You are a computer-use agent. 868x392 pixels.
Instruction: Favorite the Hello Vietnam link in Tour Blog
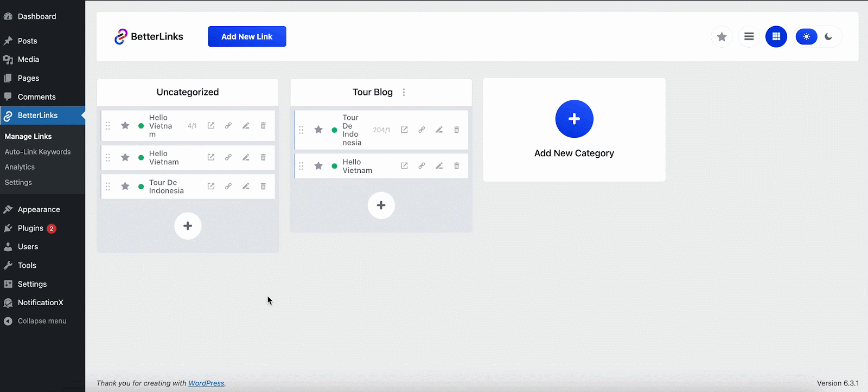point(318,166)
